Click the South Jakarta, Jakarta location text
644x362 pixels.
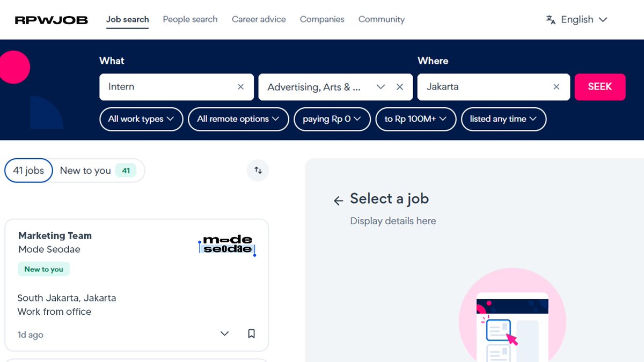[x=67, y=298]
